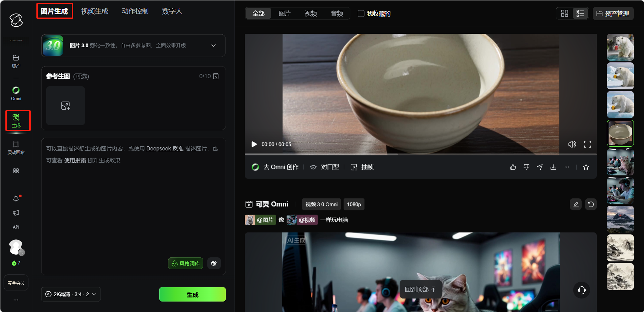Click the thumbs-down dislike icon

[x=526, y=167]
